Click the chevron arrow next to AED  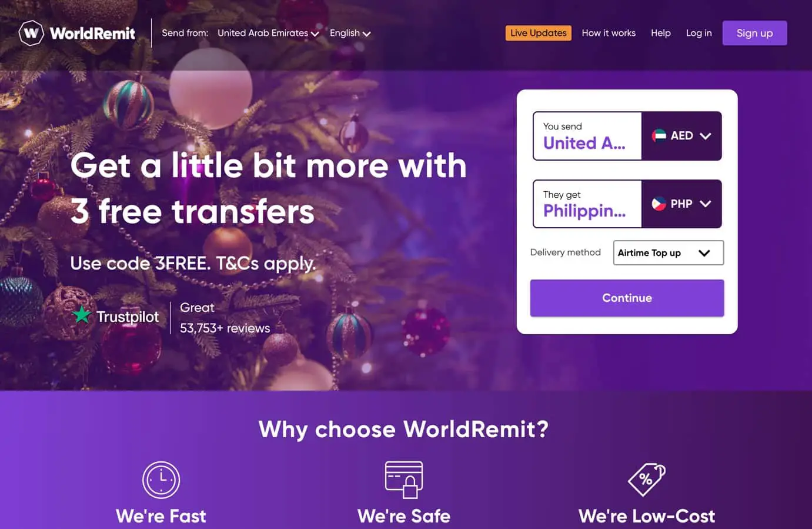point(706,136)
